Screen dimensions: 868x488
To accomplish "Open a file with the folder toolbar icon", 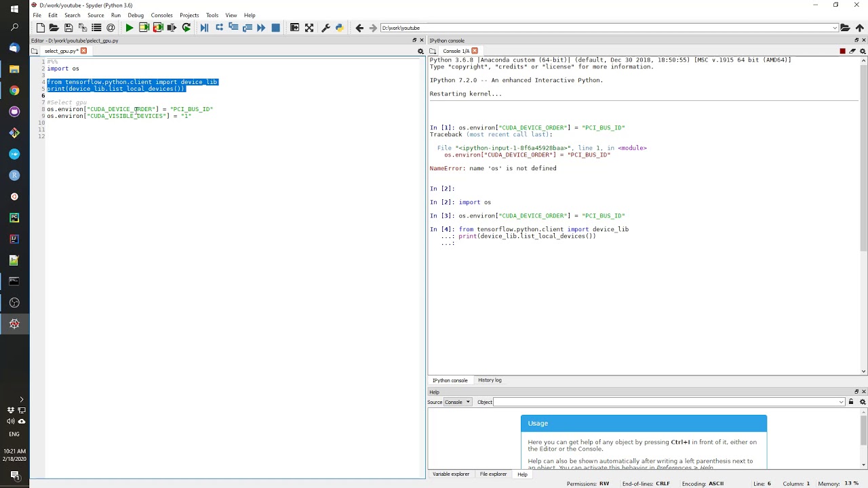I will point(54,28).
